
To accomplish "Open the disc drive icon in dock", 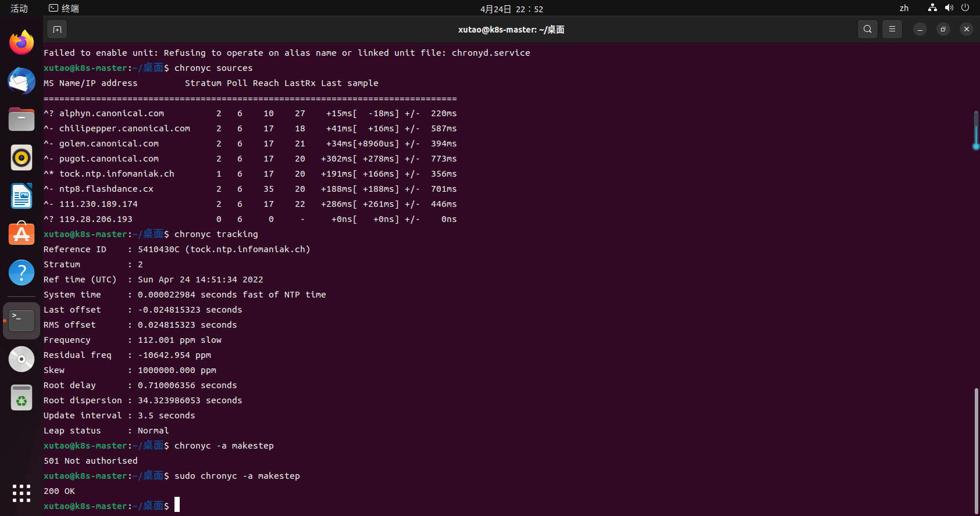I will tap(22, 359).
